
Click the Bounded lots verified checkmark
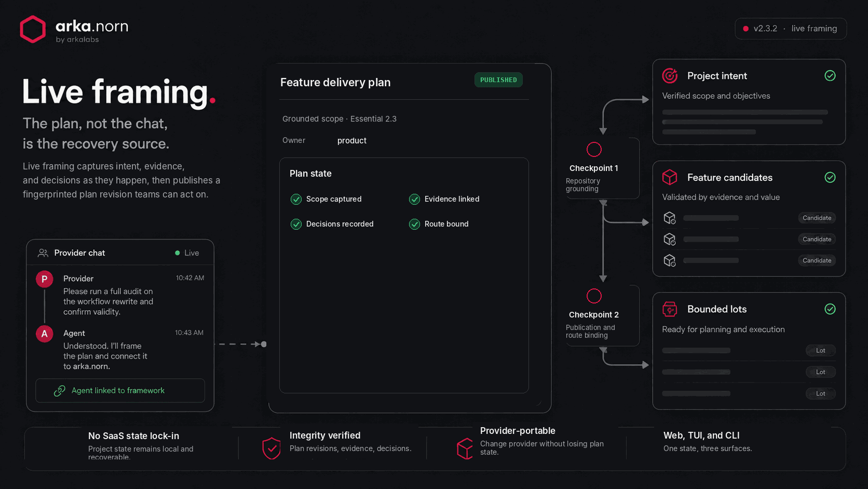tap(830, 309)
